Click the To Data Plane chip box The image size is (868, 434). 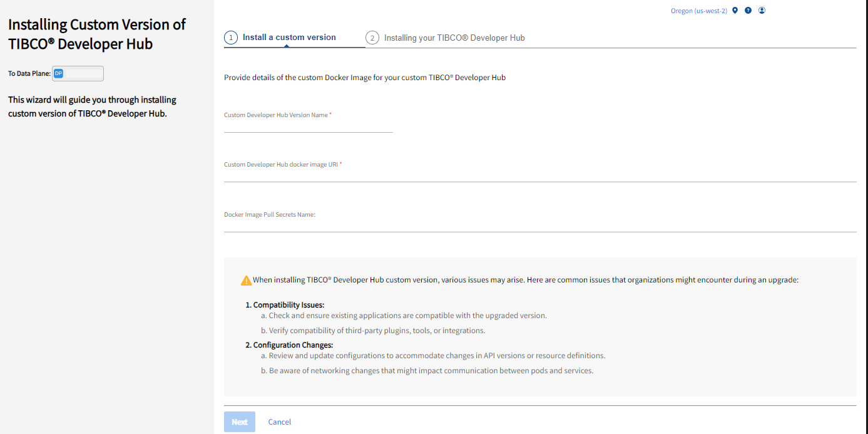(78, 74)
